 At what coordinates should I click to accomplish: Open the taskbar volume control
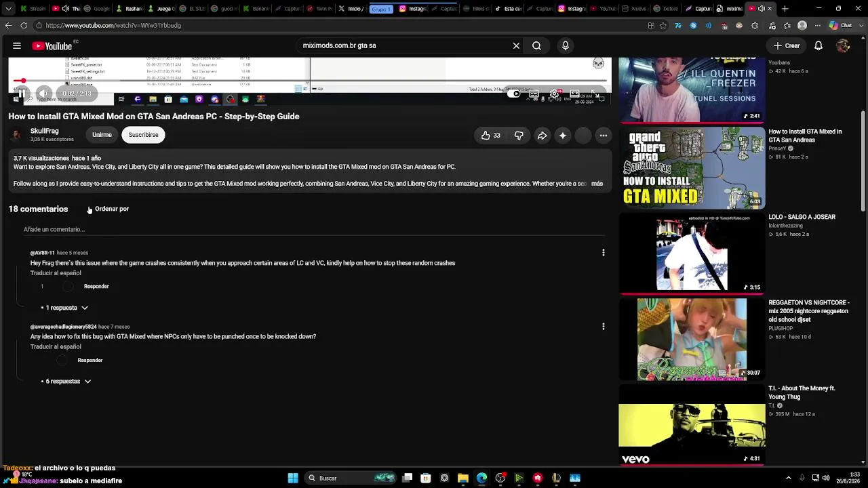[827, 479]
